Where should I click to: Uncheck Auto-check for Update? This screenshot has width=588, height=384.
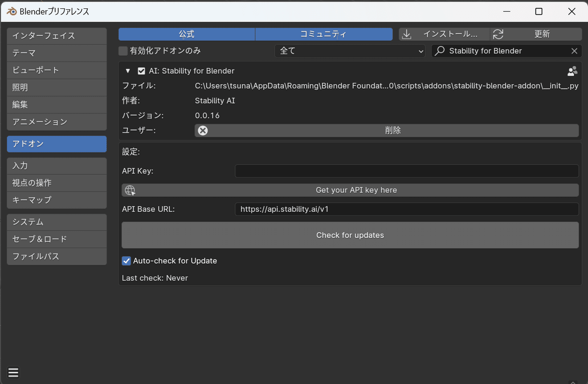[126, 261]
